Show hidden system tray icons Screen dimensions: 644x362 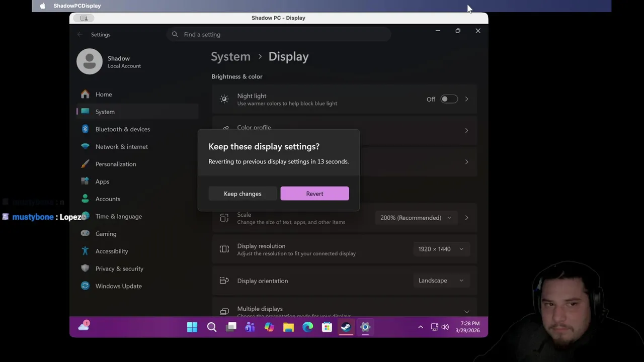coord(421,327)
